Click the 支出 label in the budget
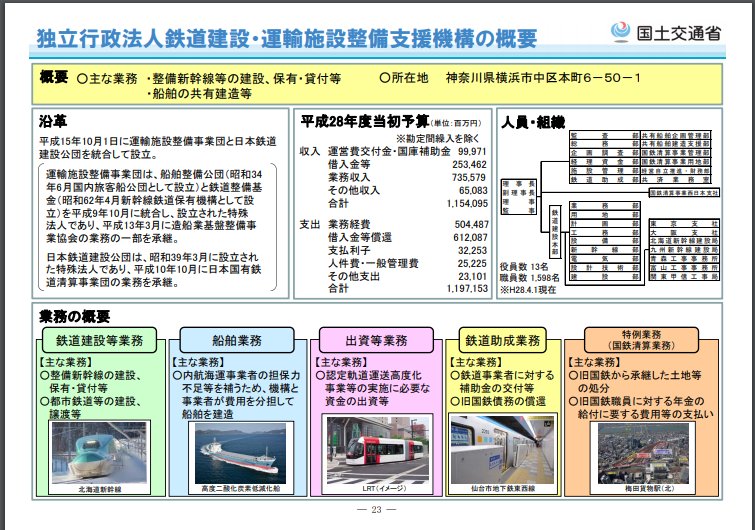The height and width of the screenshot is (530, 755). [x=310, y=224]
